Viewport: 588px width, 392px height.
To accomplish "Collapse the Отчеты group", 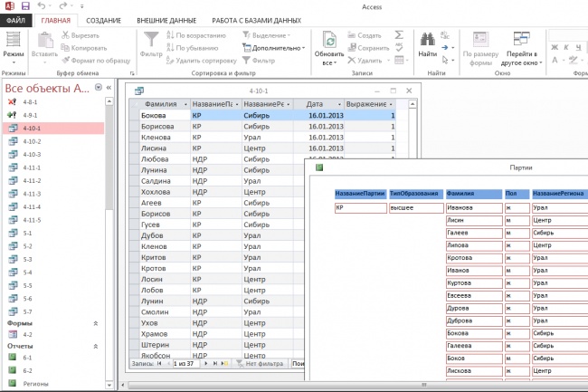I will 96,346.
